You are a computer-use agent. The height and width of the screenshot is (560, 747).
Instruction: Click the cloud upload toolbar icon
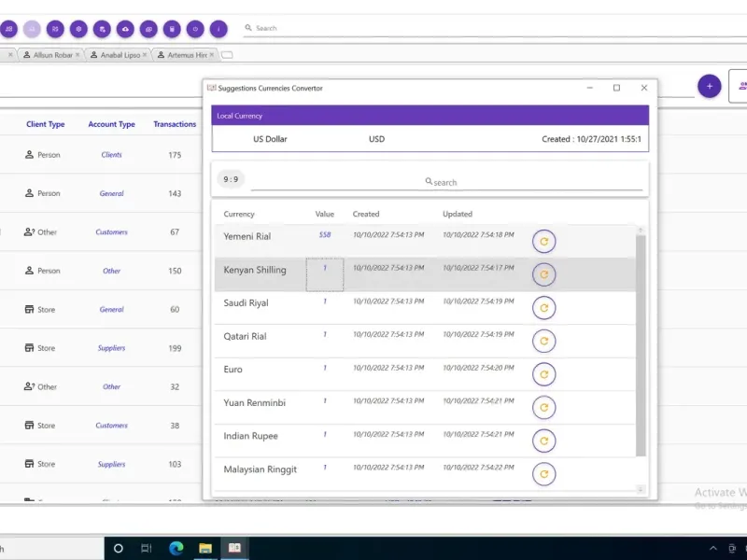(x=125, y=29)
